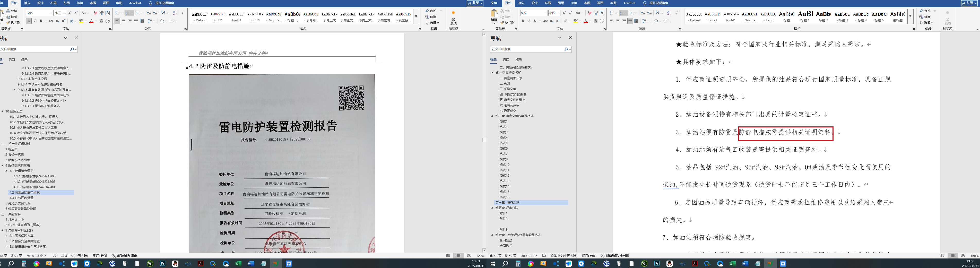Toggle superscript in the left Word window
This screenshot has width=980, height=268.
[64, 21]
